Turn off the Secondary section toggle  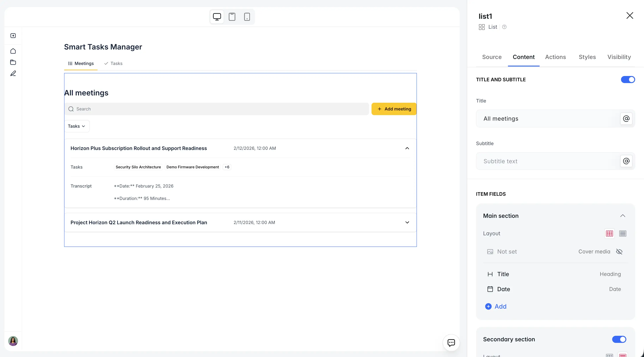(x=619, y=339)
